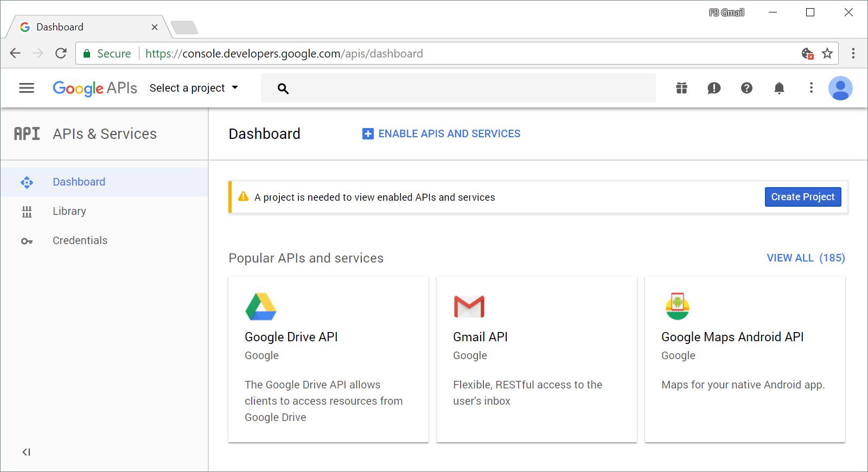Collapse the sidebar using the arrow icon
This screenshot has height=472, width=868.
[x=26, y=452]
